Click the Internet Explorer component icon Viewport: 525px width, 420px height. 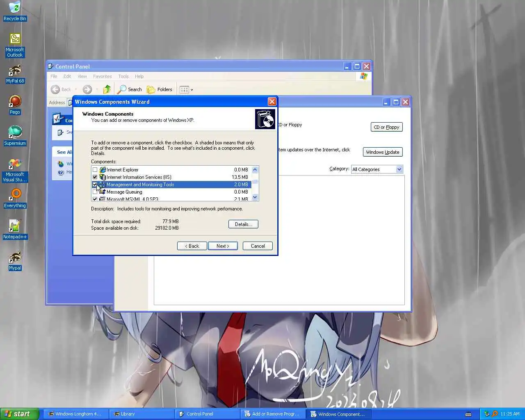103,169
